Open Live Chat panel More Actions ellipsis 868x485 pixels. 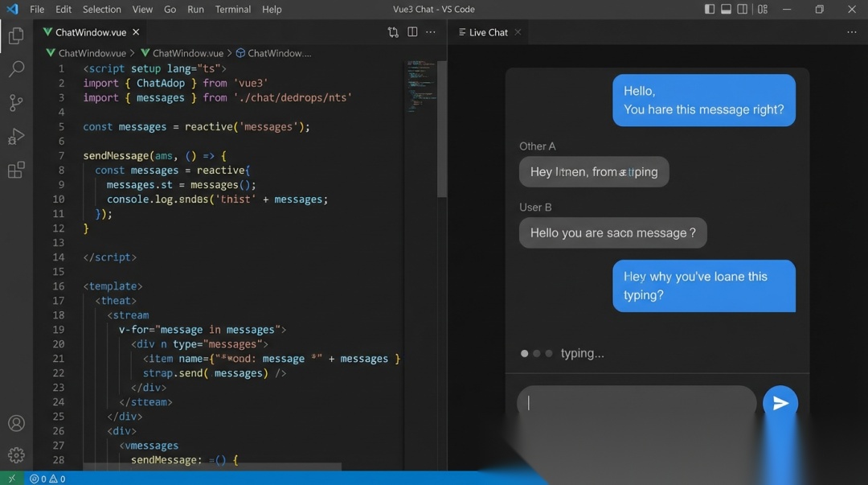[x=851, y=32]
